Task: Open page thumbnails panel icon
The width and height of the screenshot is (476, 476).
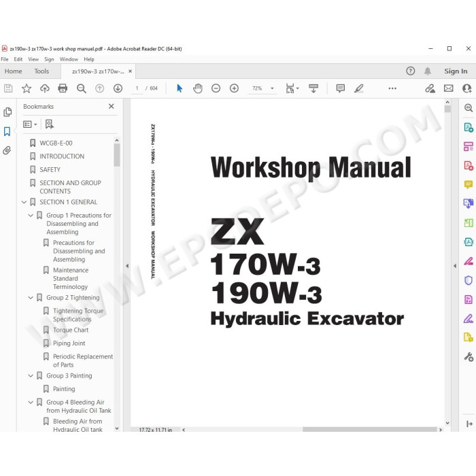Action: pos(7,112)
